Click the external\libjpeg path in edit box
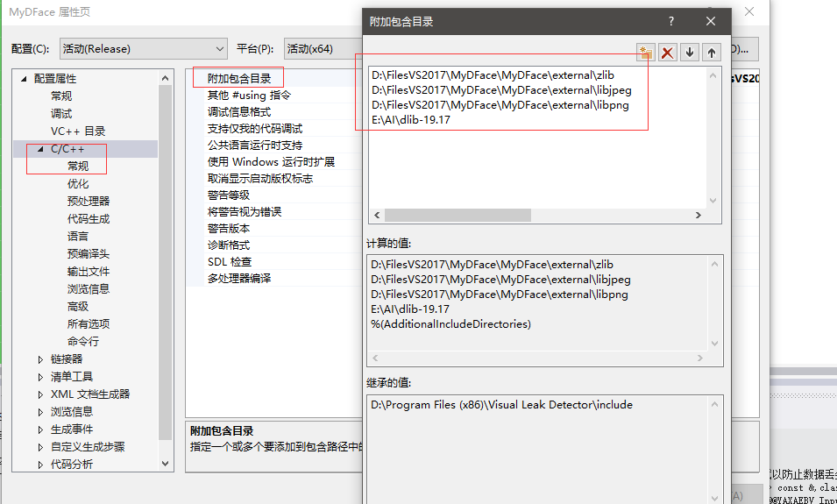Screen dimensions: 837x504 (501, 90)
